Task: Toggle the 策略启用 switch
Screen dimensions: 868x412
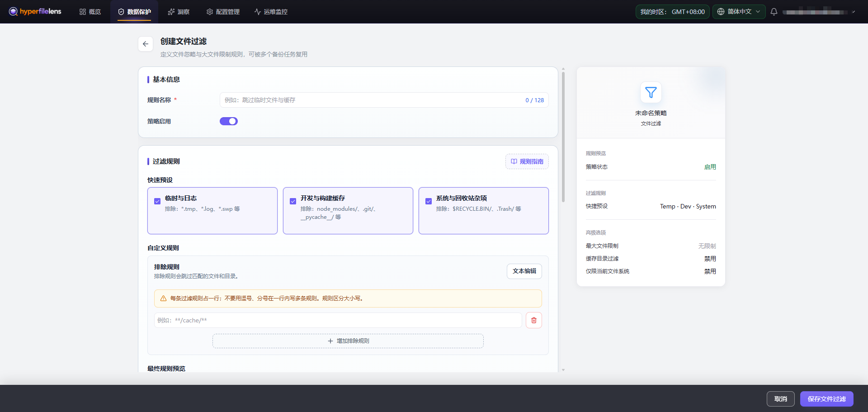Action: (229, 121)
